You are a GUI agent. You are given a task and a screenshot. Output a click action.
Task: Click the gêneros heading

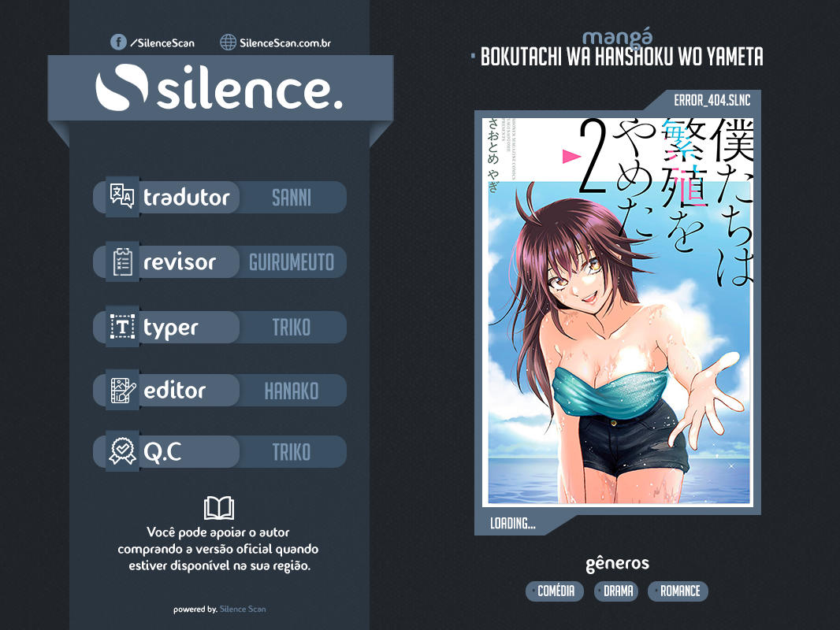coord(617,563)
